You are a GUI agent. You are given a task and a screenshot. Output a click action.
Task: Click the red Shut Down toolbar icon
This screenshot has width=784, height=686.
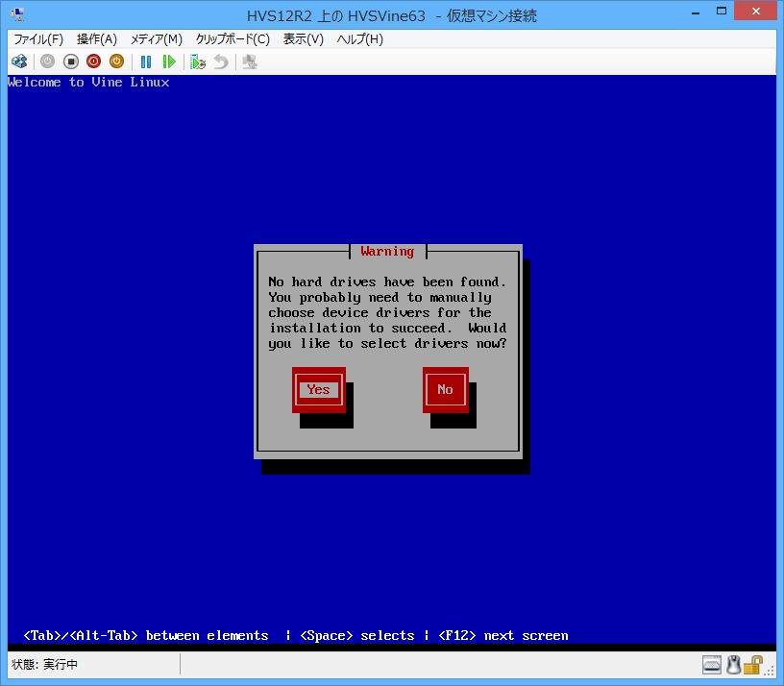93,61
